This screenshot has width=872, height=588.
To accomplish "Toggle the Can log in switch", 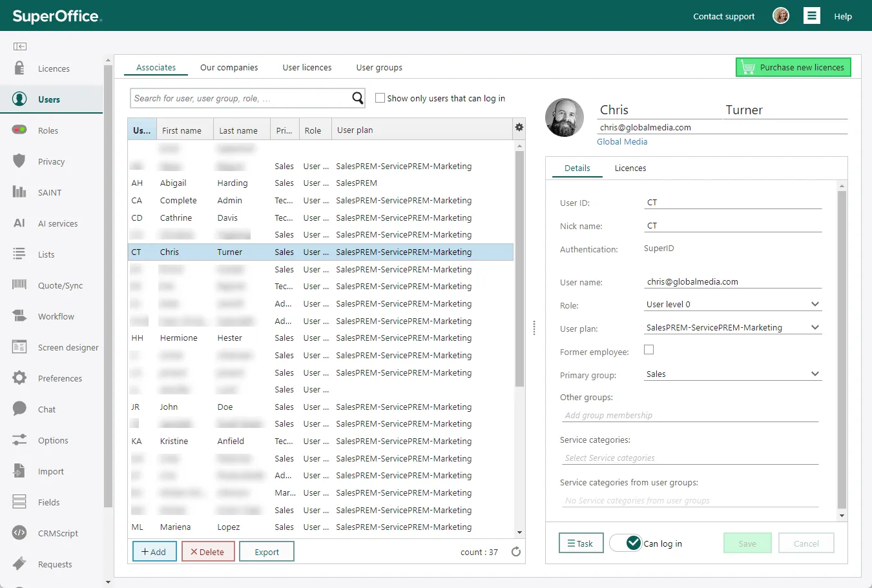I will pos(625,543).
